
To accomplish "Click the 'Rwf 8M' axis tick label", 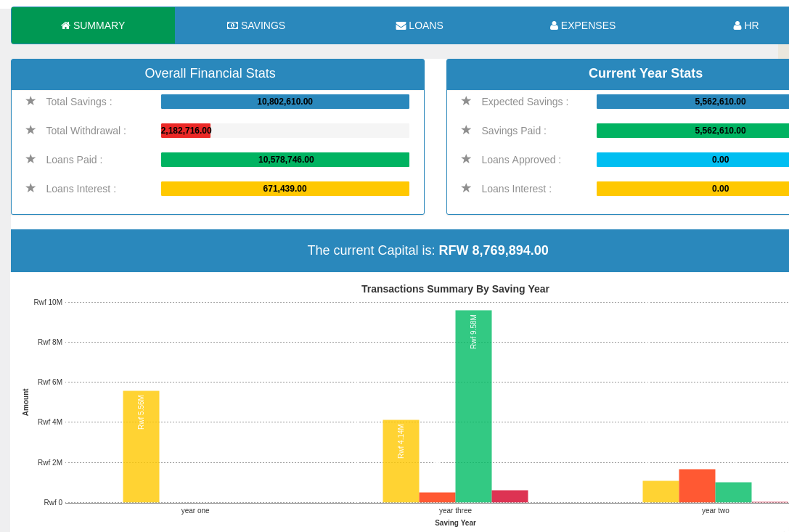I will pyautogui.click(x=50, y=343).
